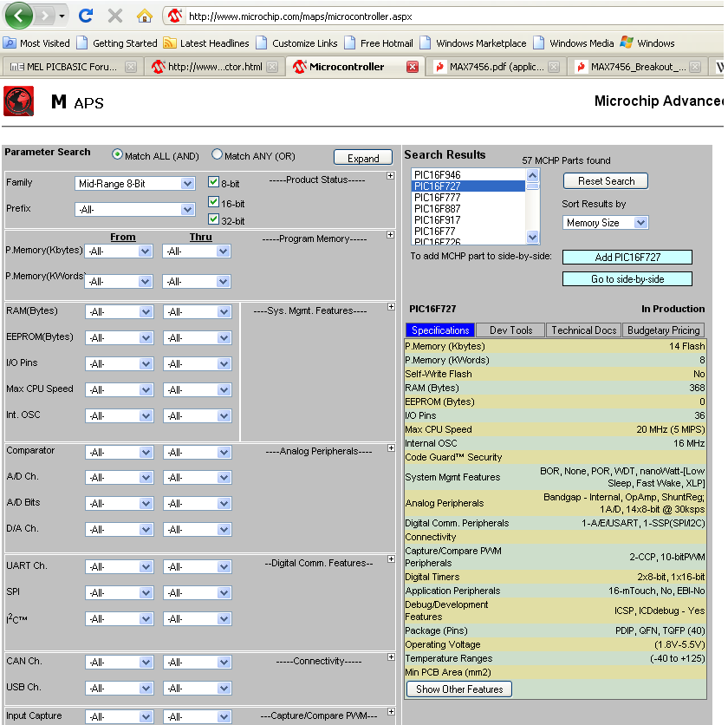Image resolution: width=728 pixels, height=725 pixels.
Task: Toggle the 32-bit checkbox
Action: 213,219
